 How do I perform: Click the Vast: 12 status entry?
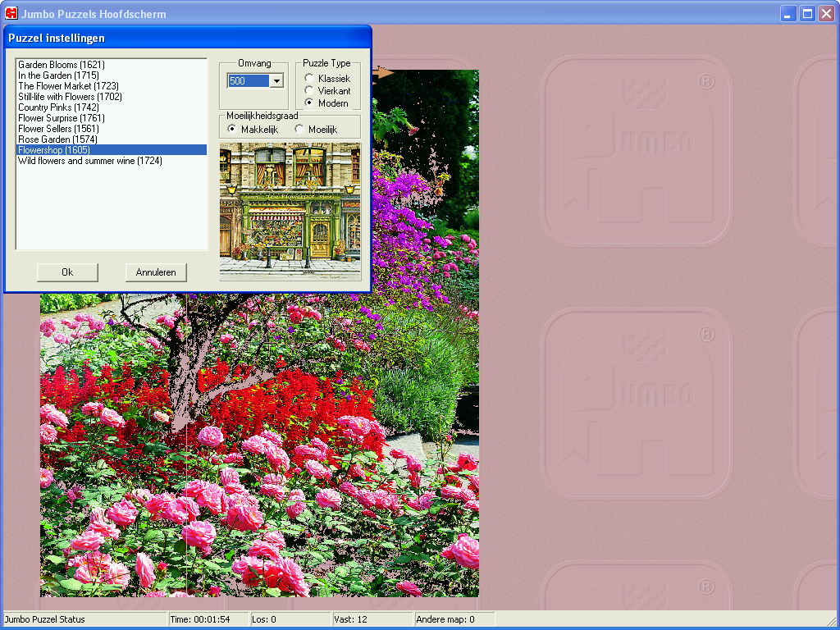coord(372,619)
